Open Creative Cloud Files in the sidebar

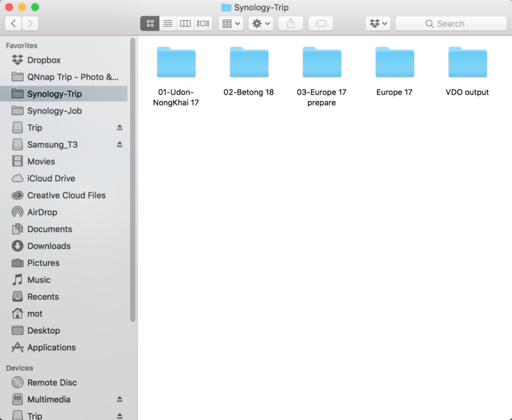[64, 196]
